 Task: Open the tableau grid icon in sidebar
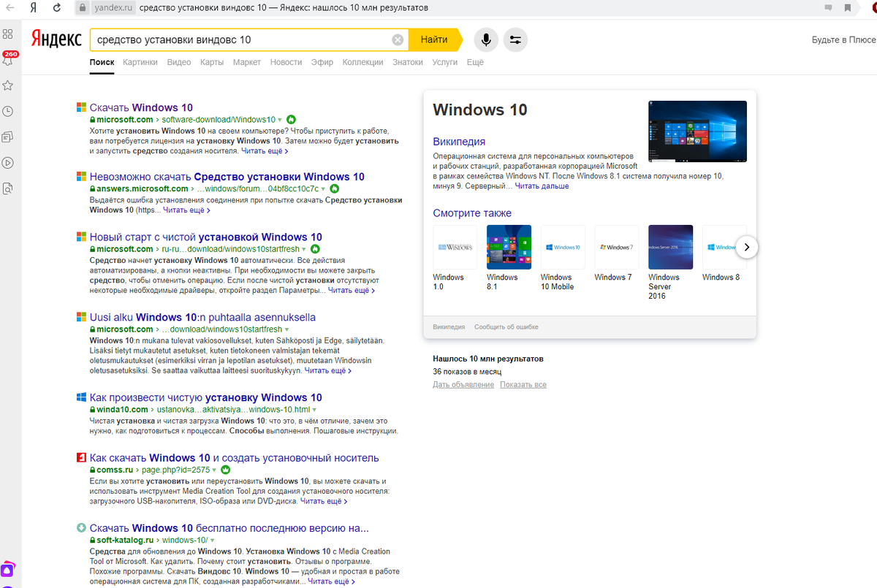pos(8,34)
